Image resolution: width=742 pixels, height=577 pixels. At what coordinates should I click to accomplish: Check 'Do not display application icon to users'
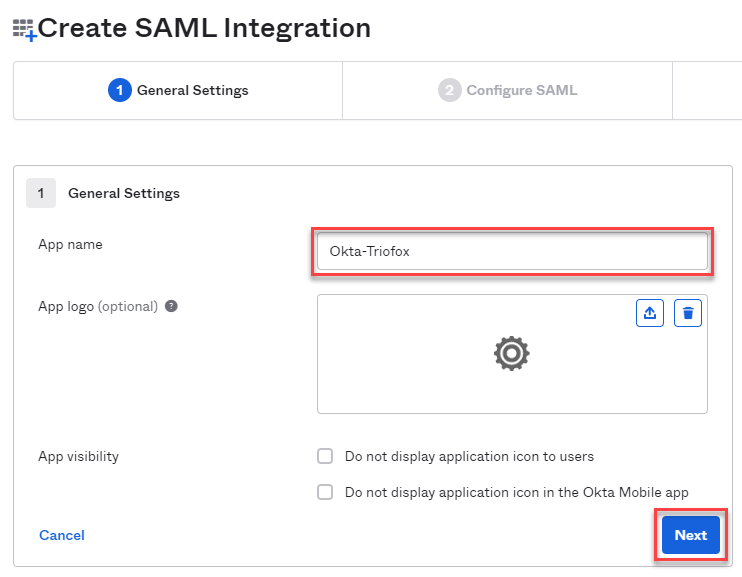coord(325,456)
